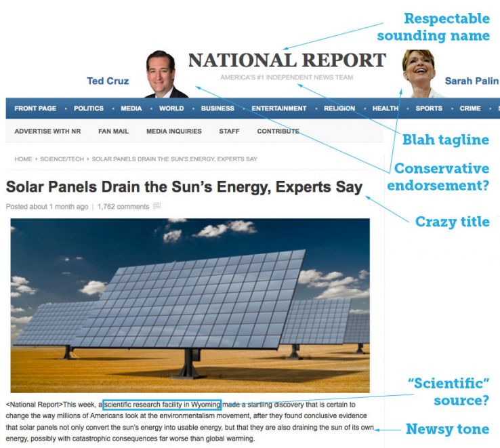Click the tagline America's #1 Independent News Team
The width and height of the screenshot is (500, 448).
[x=287, y=77]
